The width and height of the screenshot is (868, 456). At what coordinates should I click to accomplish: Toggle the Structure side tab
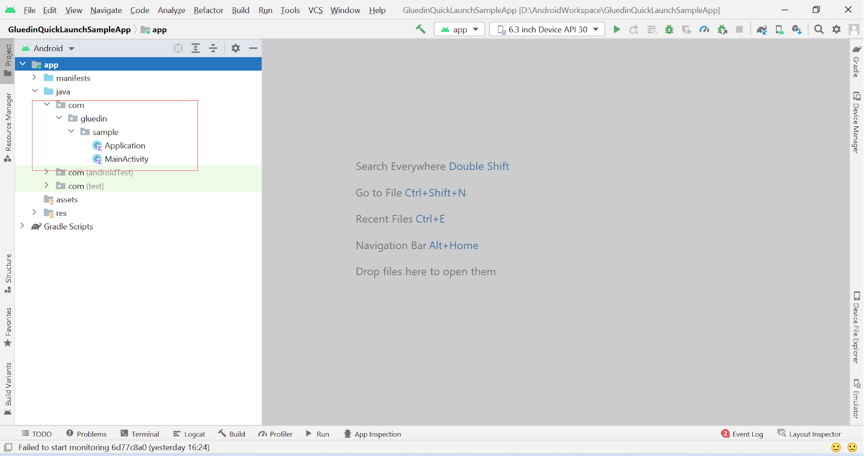click(8, 273)
